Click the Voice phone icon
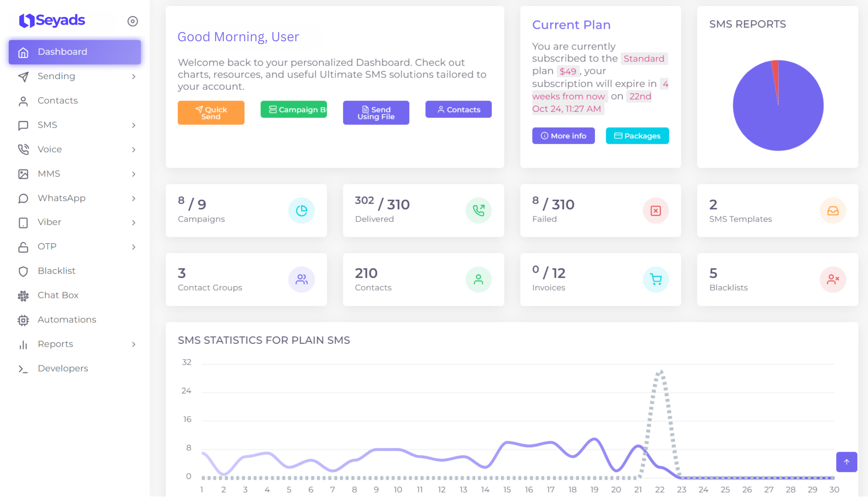The width and height of the screenshot is (868, 498). point(23,149)
